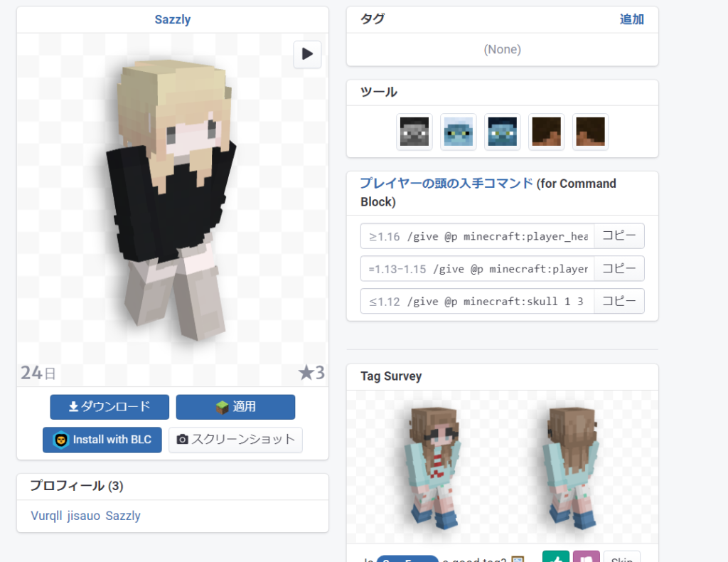Click the pink thumbs-down survey button

586,557
